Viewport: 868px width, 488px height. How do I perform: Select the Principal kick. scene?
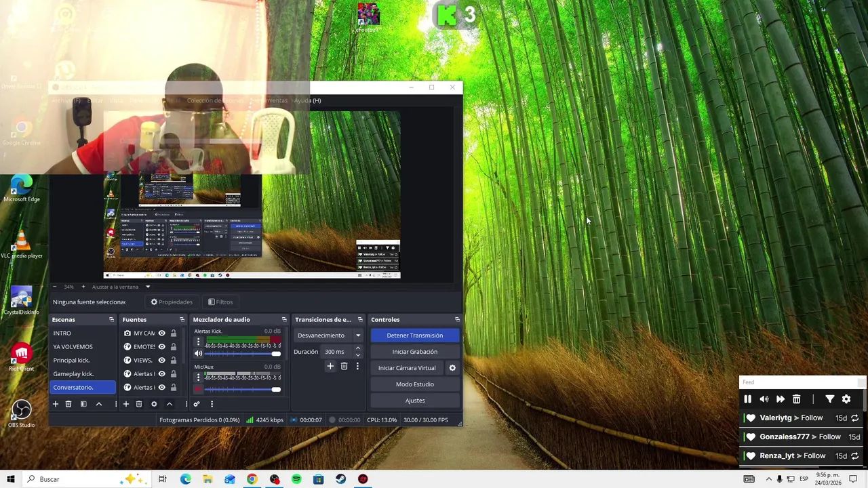coord(83,361)
